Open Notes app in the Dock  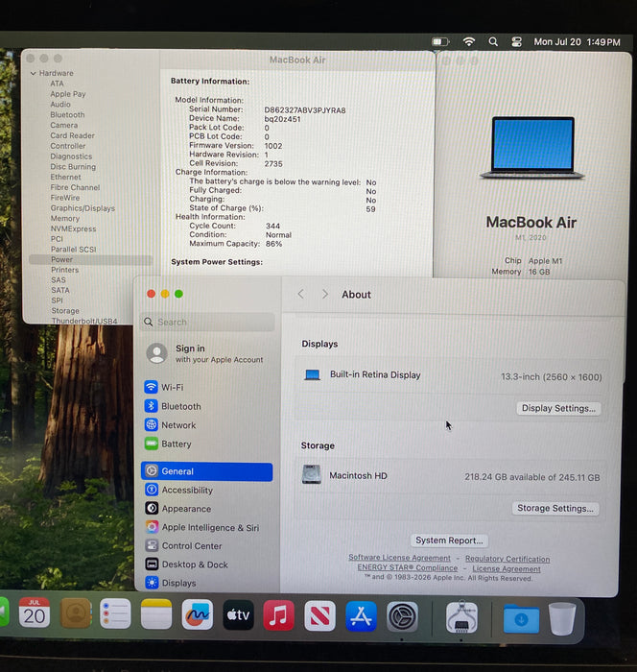(156, 614)
